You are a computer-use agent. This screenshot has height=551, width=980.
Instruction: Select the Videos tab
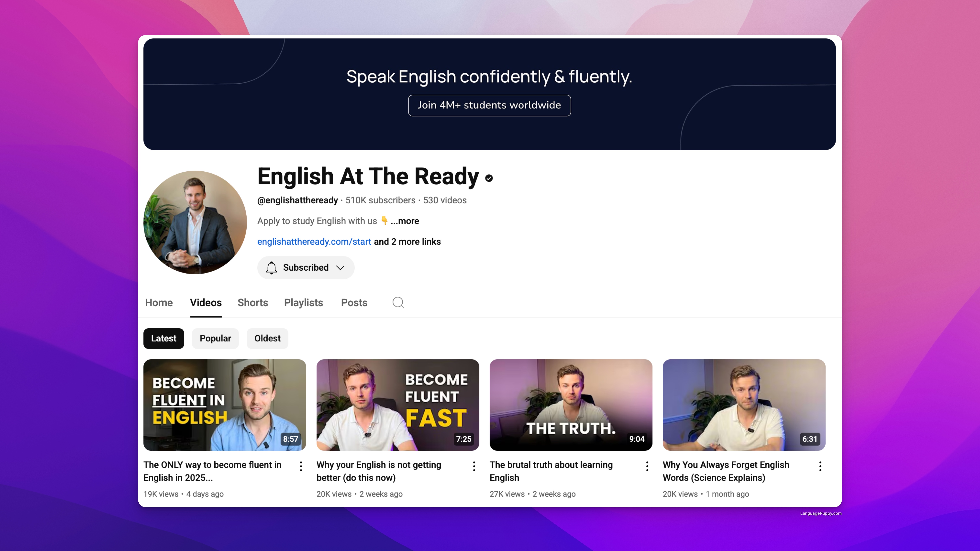(x=206, y=303)
